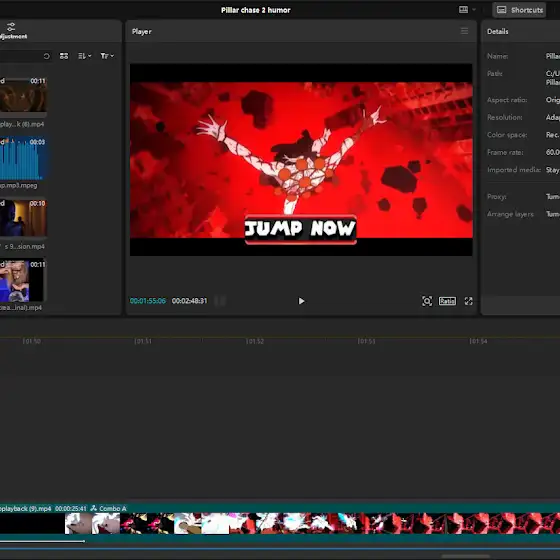Play the preview video
Screen dimensions: 560x560
point(301,301)
